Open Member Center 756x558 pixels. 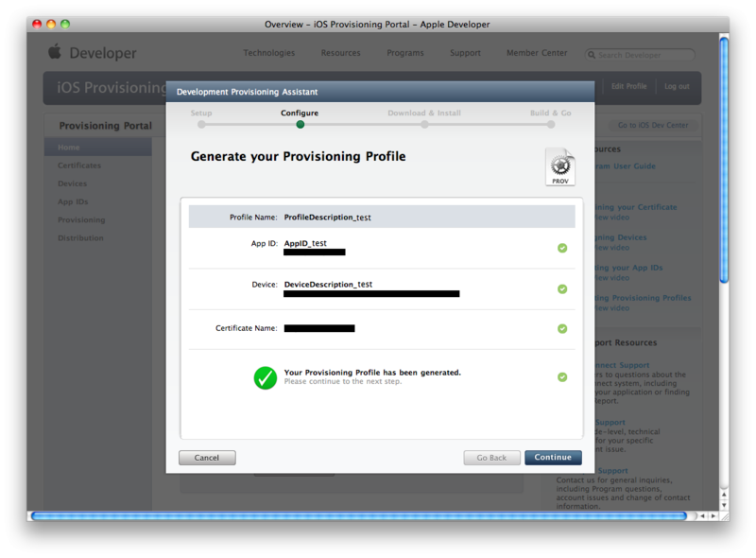pyautogui.click(x=537, y=53)
